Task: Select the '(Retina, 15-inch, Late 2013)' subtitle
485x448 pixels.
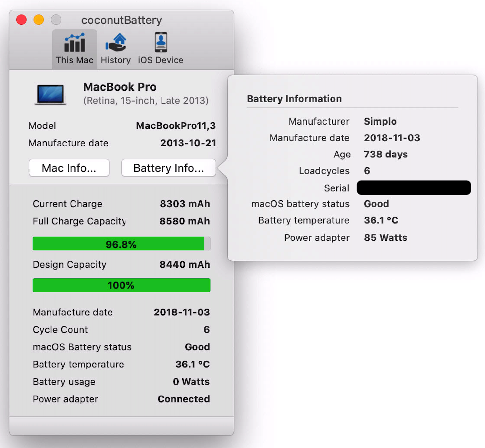Action: tap(146, 101)
